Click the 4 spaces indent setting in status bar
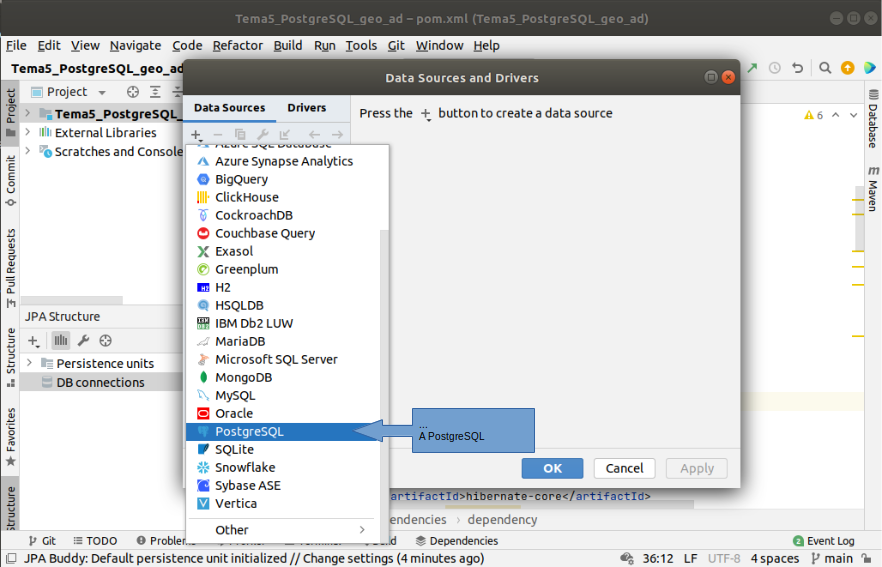Screen dimensions: 882x567 click(x=775, y=559)
